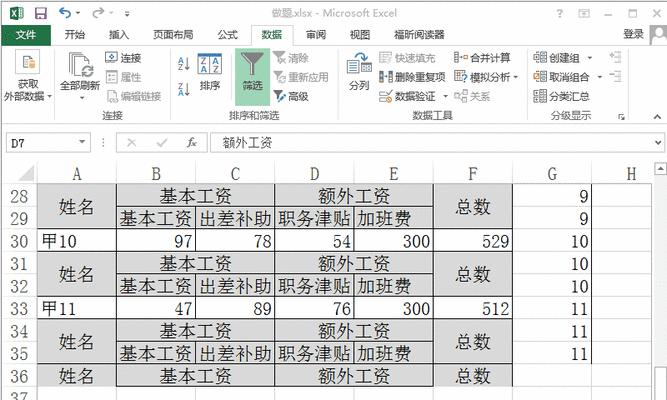667x400 pixels.
Task: Click the formula bar showing 额外工资
Action: [432, 143]
